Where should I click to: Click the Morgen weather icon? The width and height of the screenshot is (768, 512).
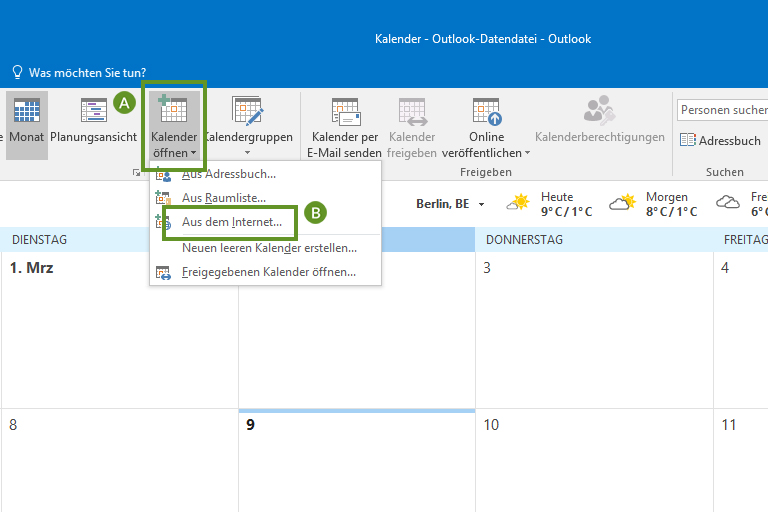622,202
